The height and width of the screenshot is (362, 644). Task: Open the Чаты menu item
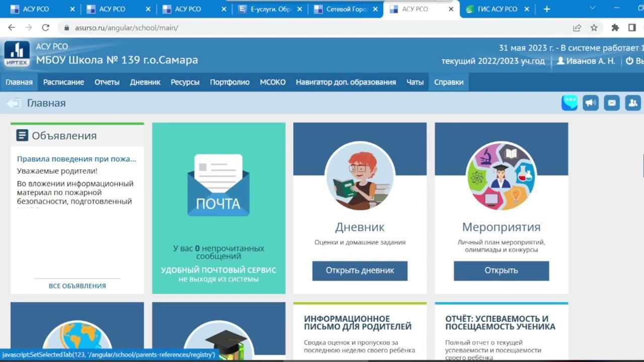(415, 82)
